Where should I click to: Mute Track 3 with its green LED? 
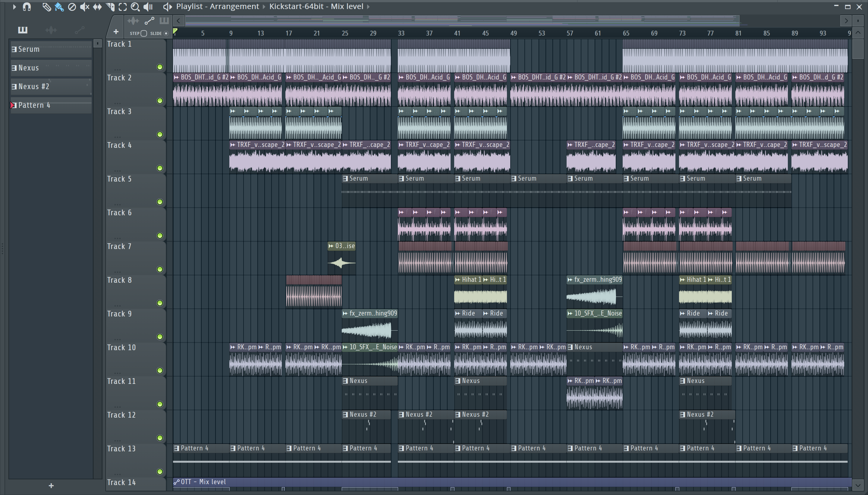coord(159,134)
